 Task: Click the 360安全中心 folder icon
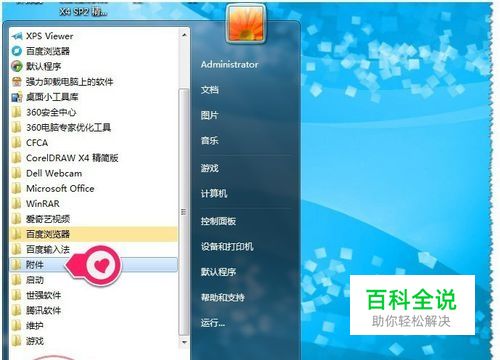tap(17, 112)
